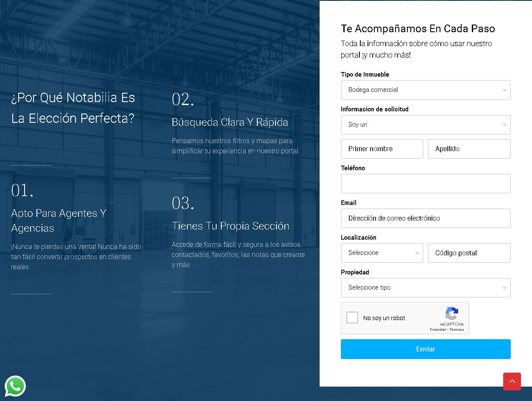Image resolution: width=532 pixels, height=401 pixels.
Task: Click the 'Tipo de Inmueble' label
Action: tap(365, 75)
